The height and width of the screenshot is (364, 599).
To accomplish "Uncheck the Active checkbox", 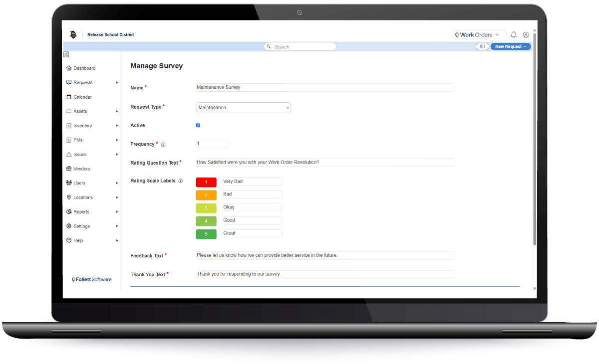I will 198,125.
